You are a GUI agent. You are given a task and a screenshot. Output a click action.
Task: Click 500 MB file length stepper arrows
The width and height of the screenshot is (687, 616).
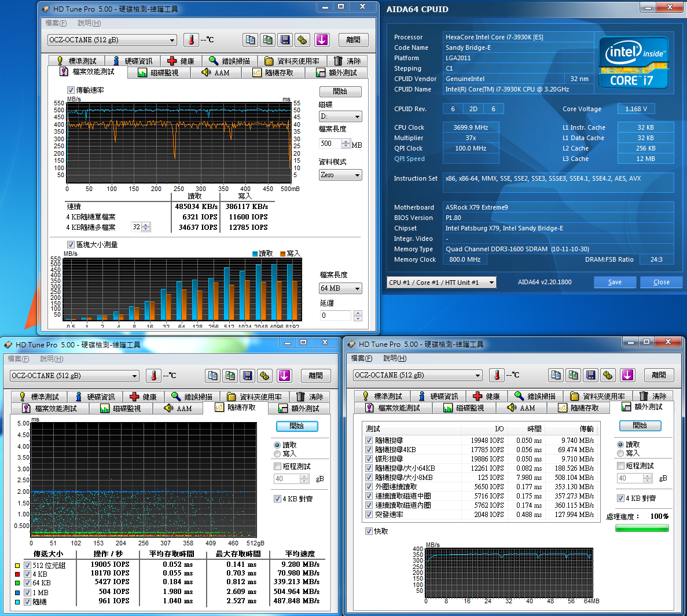click(346, 144)
